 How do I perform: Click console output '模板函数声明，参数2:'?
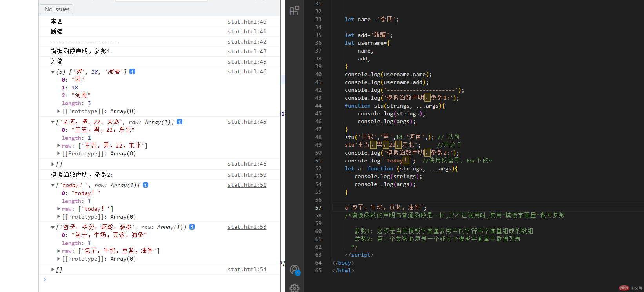tap(82, 174)
